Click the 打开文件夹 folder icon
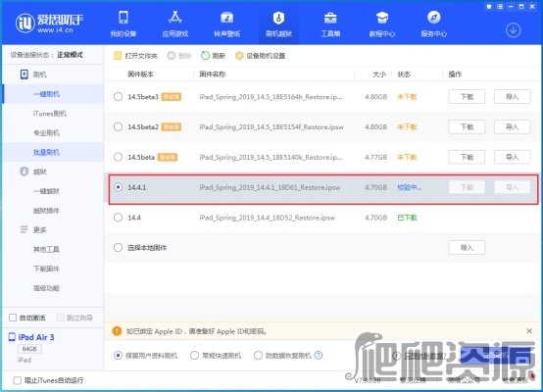 pos(118,56)
